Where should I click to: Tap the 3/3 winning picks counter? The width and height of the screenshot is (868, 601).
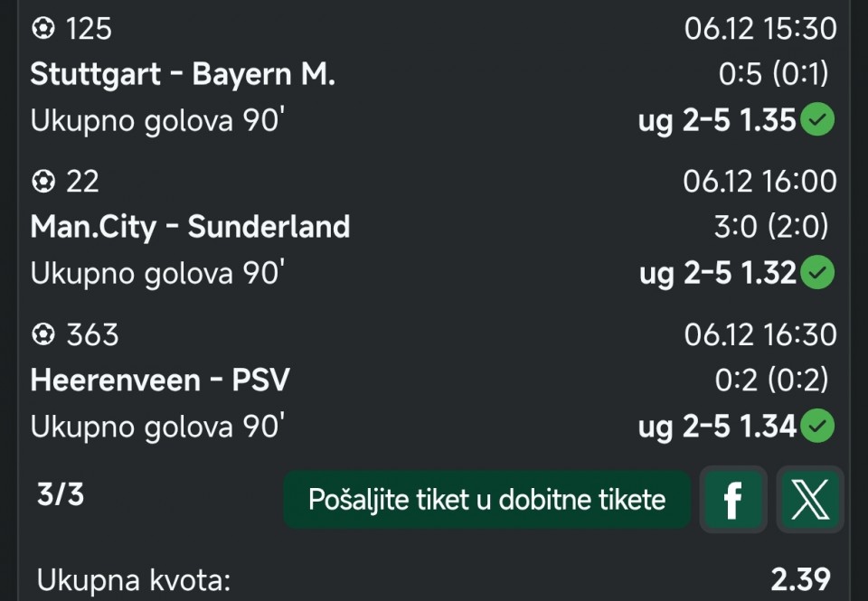(61, 495)
